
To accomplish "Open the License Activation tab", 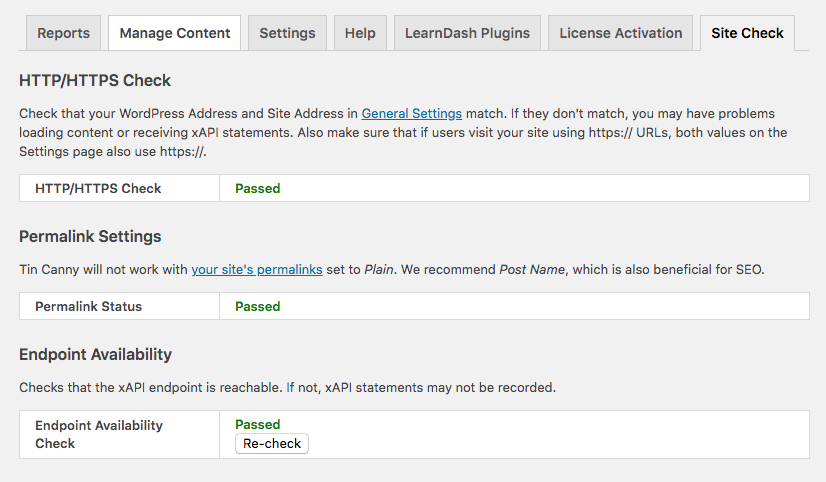I will (620, 33).
